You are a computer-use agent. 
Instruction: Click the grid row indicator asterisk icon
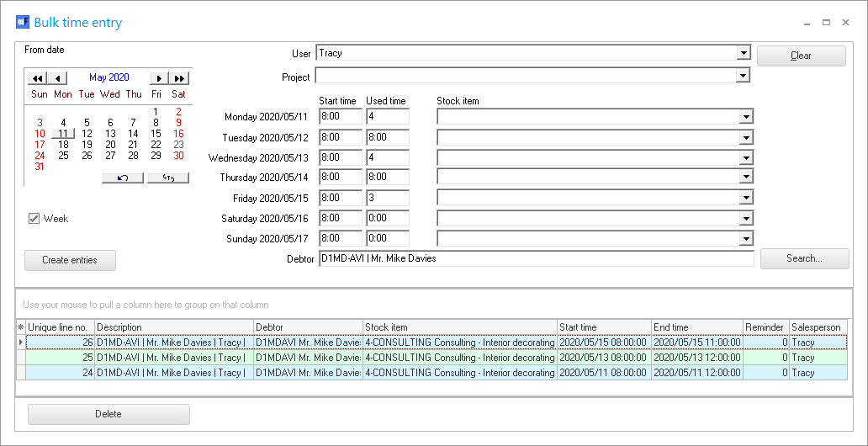[x=21, y=327]
